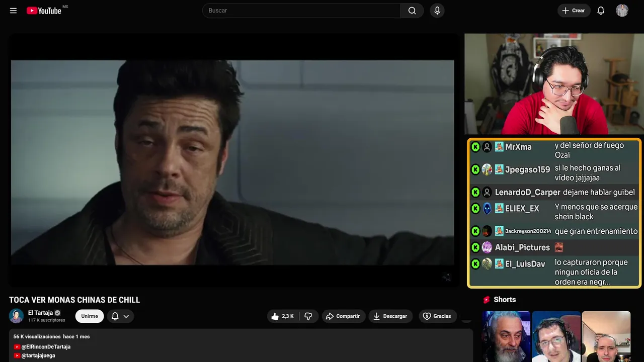Open the Short with gray-bearded man
Screen dimensions: 644x362
click(506, 336)
